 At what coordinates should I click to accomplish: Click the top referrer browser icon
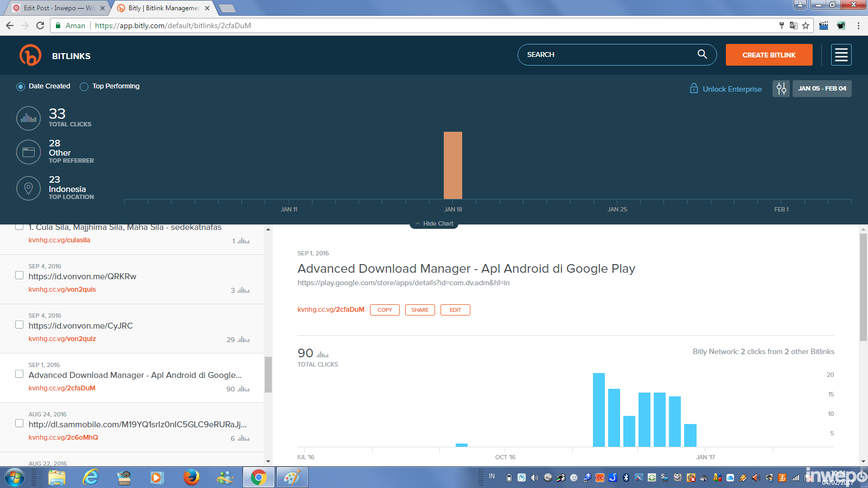(29, 152)
